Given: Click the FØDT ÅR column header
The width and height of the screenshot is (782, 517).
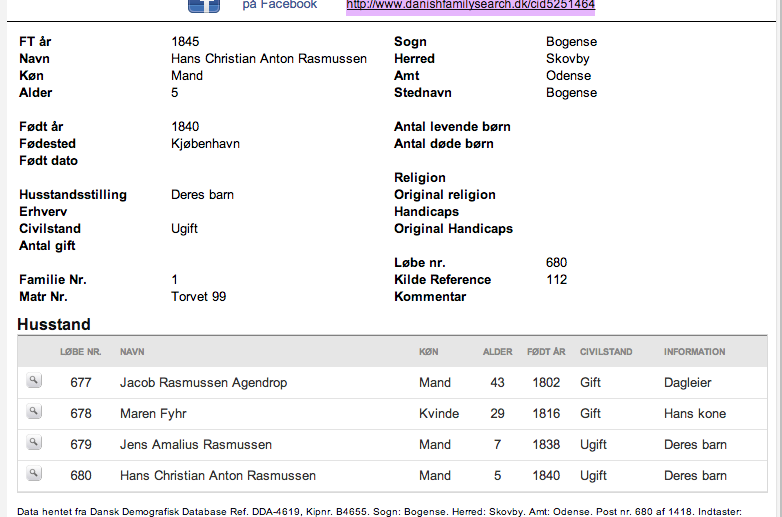Looking at the screenshot, I should tap(546, 351).
